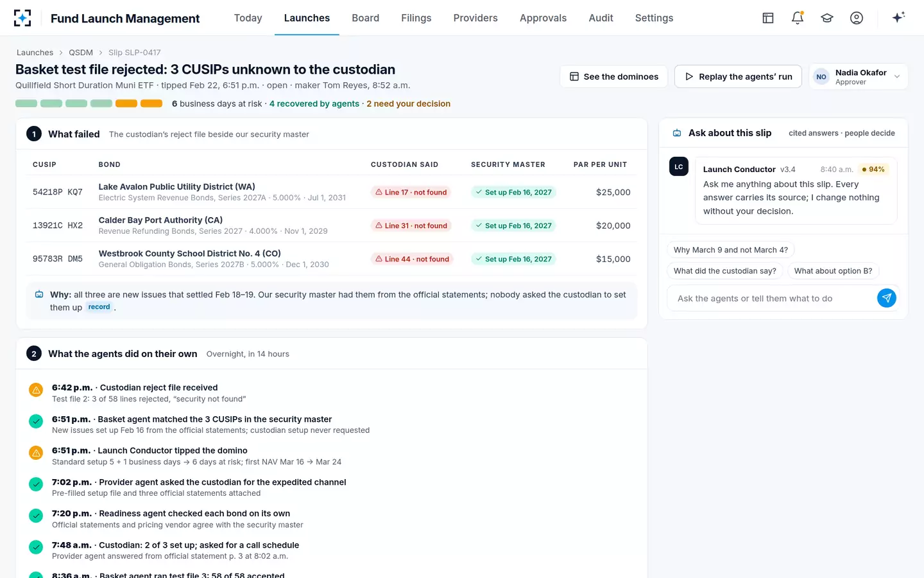
Task: Click in the Ask the agents input field
Action: [x=773, y=299]
